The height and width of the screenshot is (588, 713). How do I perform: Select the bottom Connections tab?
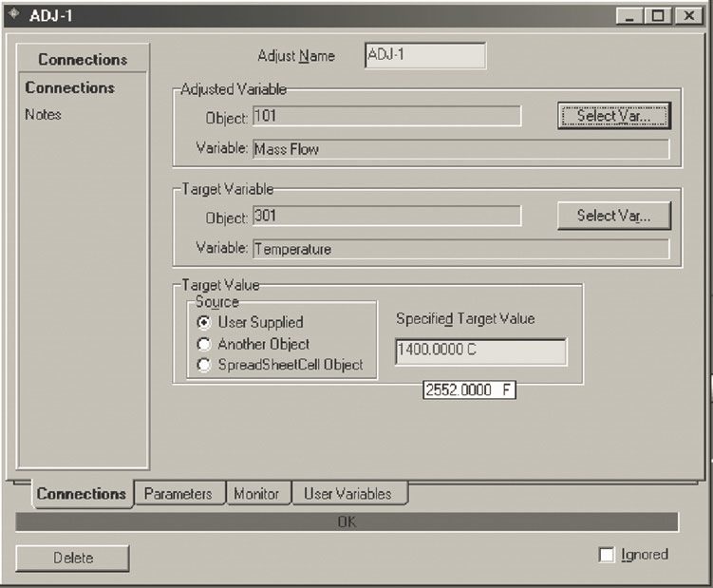(x=82, y=494)
